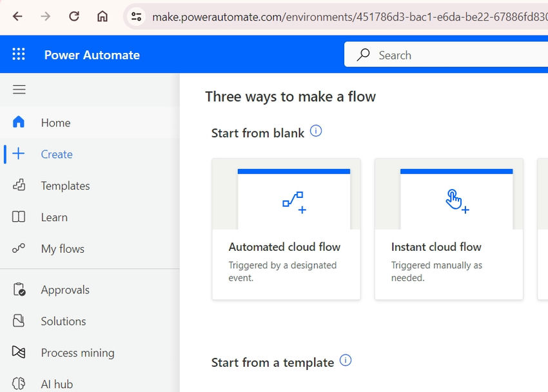This screenshot has height=392, width=548.
Task: Click the search magnifier icon
Action: pyautogui.click(x=362, y=55)
